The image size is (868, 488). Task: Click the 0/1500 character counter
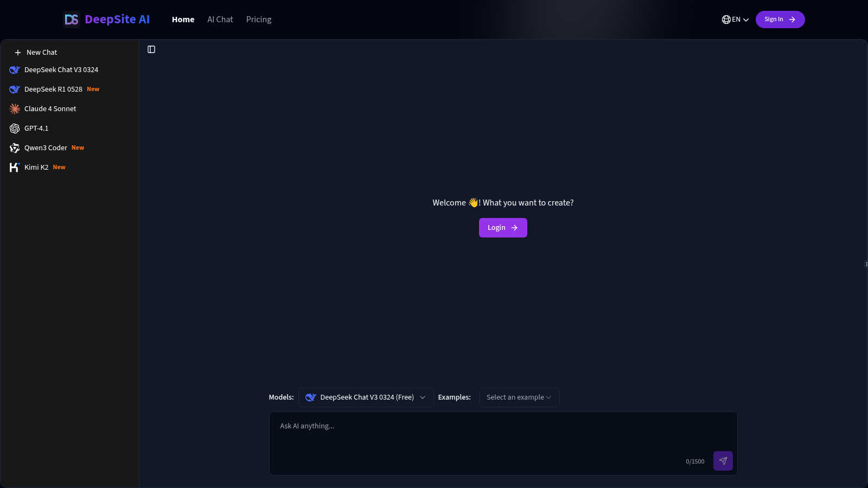click(695, 462)
